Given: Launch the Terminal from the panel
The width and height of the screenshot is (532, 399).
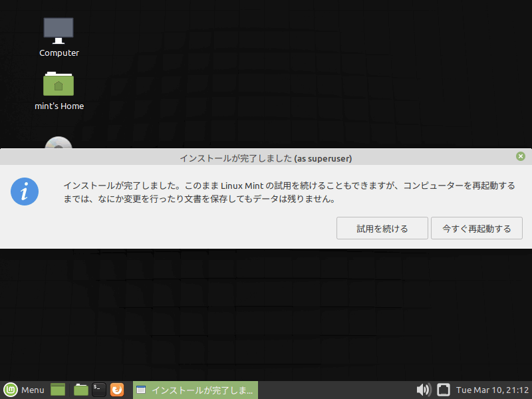Looking at the screenshot, I should tap(99, 390).
